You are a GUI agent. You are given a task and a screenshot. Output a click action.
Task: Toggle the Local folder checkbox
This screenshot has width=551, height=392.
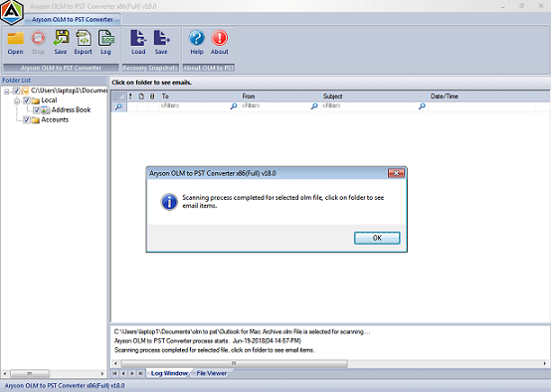click(27, 100)
